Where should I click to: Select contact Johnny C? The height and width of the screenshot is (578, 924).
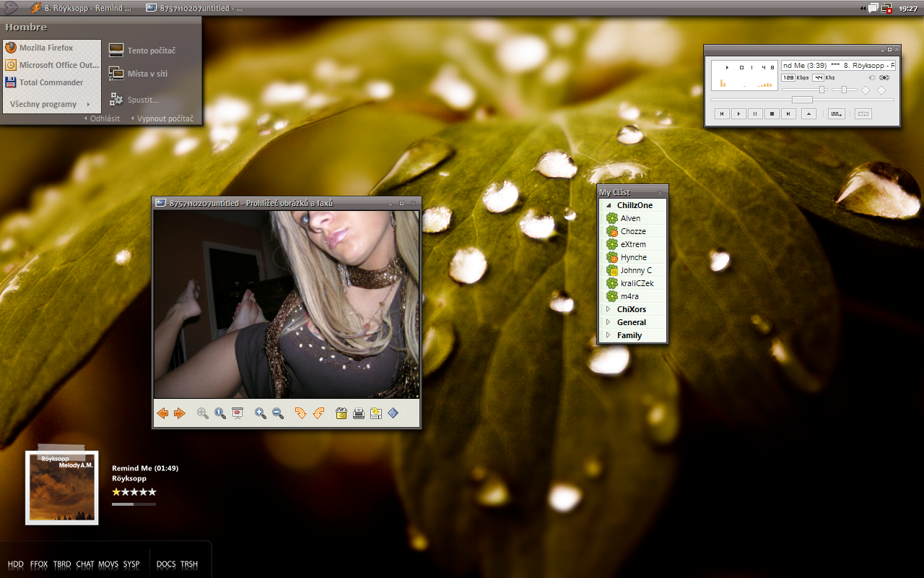click(x=633, y=270)
